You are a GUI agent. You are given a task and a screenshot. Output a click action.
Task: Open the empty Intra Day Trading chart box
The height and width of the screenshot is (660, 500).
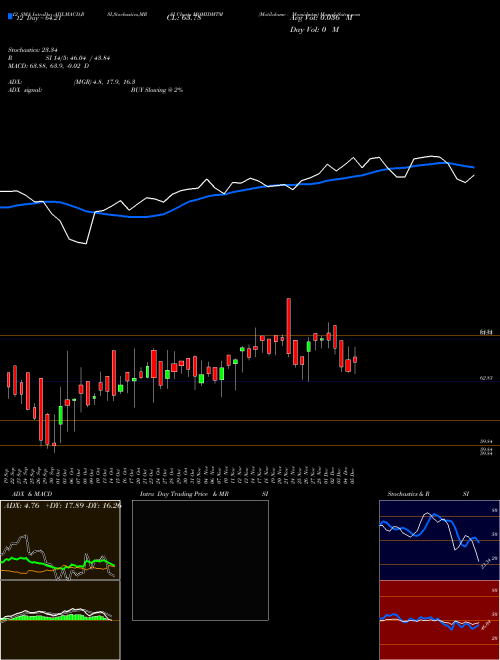200,560
